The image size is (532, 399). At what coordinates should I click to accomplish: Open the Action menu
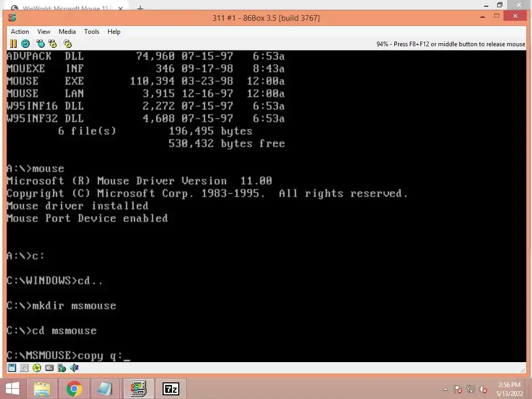click(20, 32)
